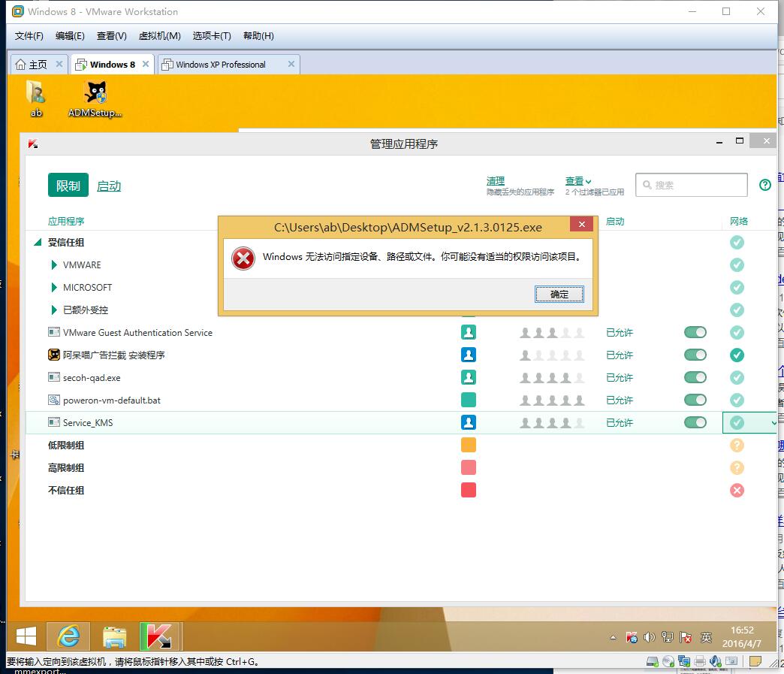Click the red network blocked icon for 不信任组
784x674 pixels.
pyautogui.click(x=737, y=490)
